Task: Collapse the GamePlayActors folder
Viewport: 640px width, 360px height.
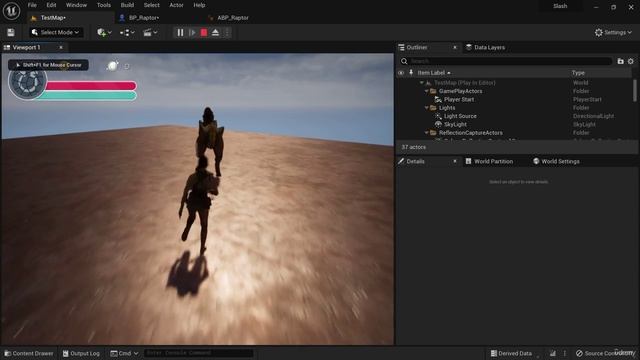Action: point(427,91)
